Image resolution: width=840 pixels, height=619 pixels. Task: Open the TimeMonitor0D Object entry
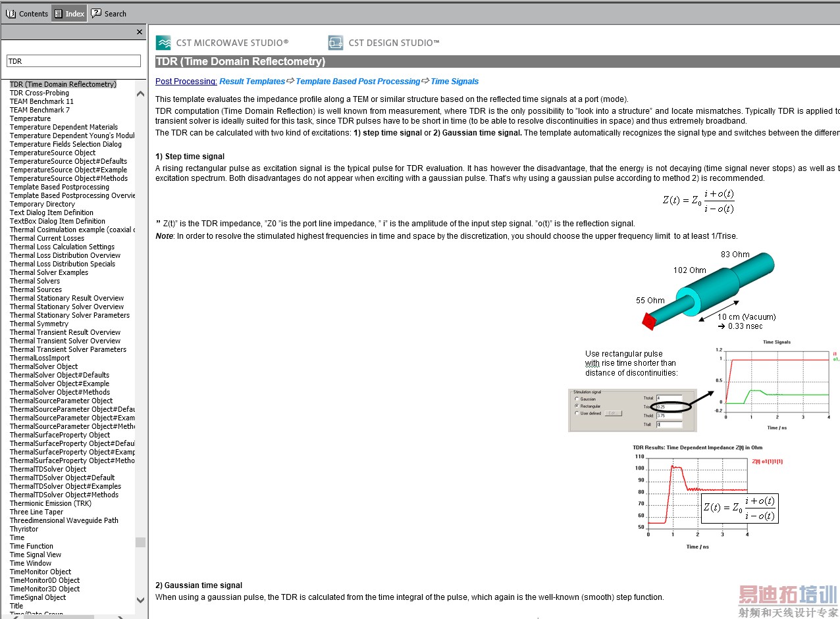click(x=45, y=580)
